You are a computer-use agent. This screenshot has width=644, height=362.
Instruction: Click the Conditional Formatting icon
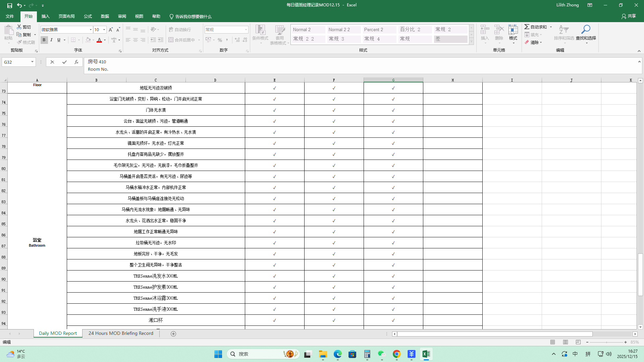[x=260, y=31]
